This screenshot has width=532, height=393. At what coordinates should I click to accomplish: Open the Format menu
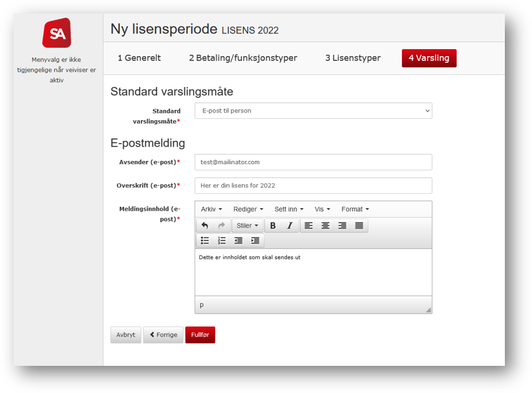[355, 209]
